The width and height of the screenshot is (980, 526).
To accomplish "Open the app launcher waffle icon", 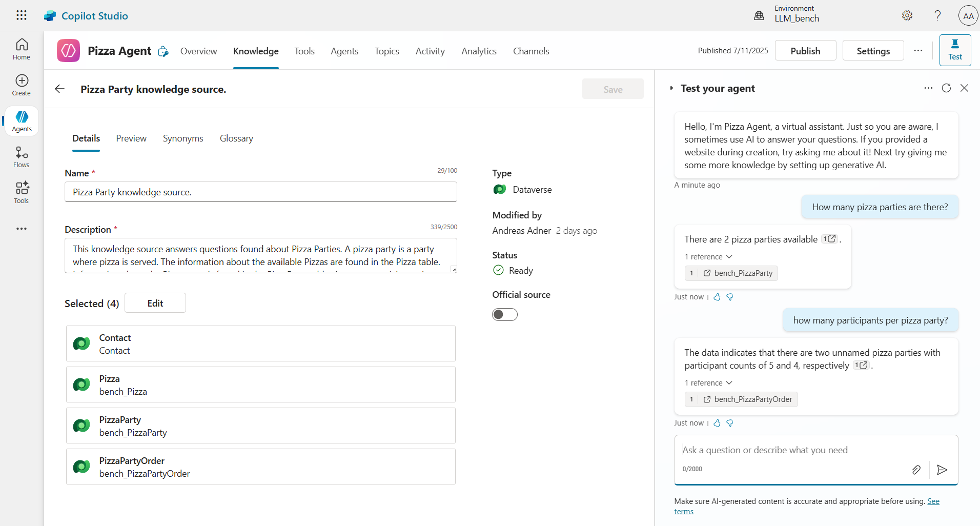I will [22, 15].
